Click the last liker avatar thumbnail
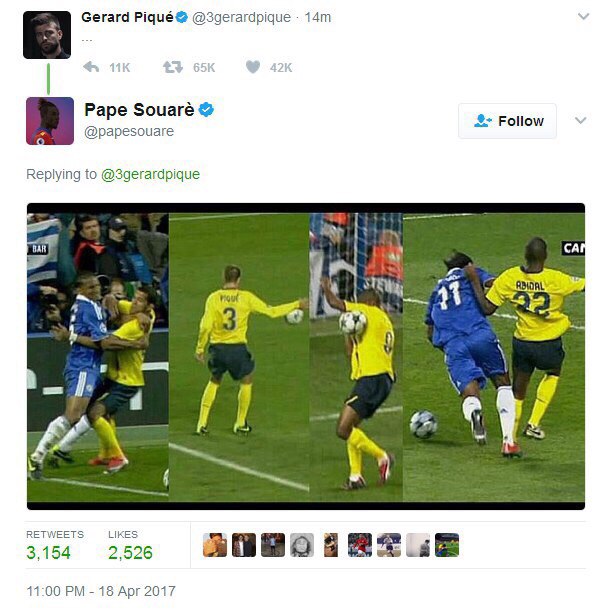 [x=447, y=545]
